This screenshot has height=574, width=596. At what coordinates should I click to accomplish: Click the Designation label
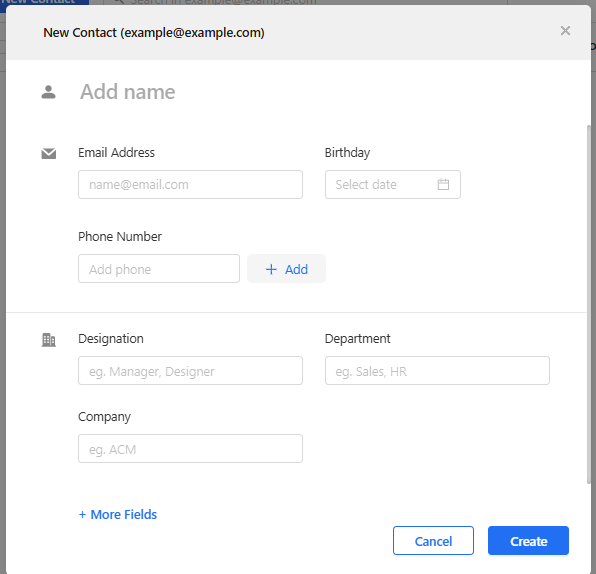click(x=111, y=339)
